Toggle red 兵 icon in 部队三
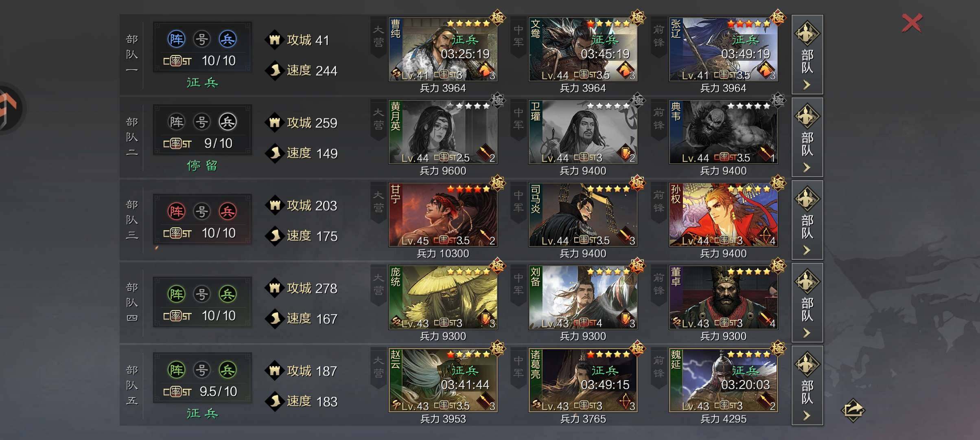Image resolution: width=980 pixels, height=440 pixels. pos(227,211)
